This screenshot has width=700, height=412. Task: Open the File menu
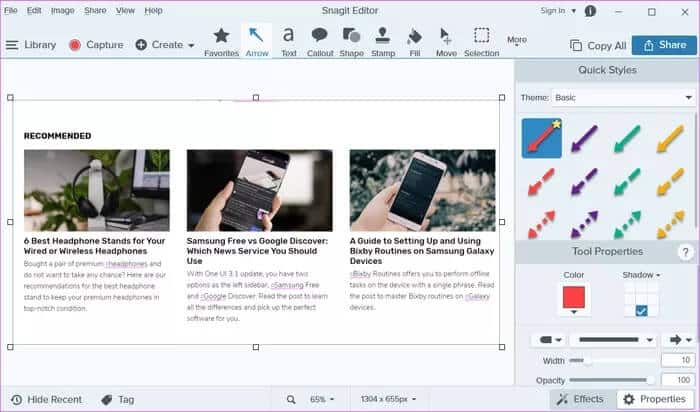(x=11, y=10)
